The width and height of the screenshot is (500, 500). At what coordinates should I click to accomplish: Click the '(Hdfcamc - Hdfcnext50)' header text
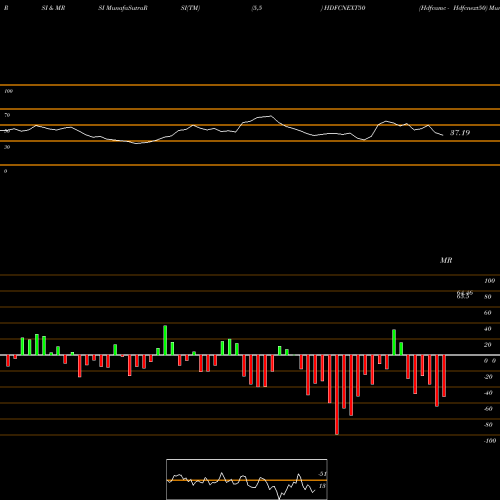point(453,8)
